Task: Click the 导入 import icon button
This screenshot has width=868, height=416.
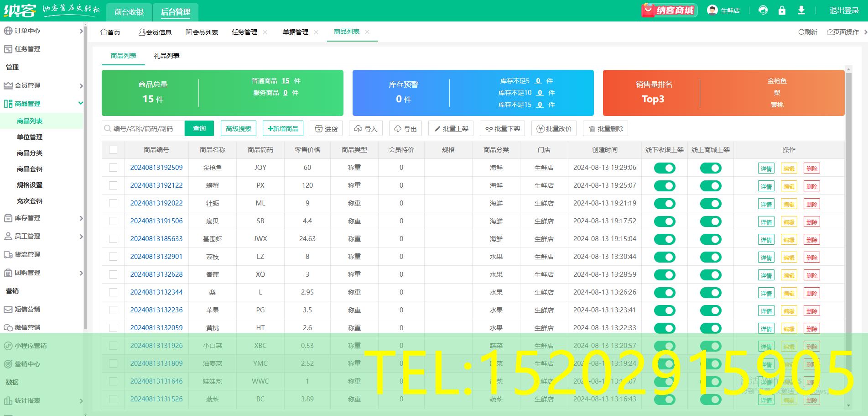Action: pyautogui.click(x=365, y=128)
